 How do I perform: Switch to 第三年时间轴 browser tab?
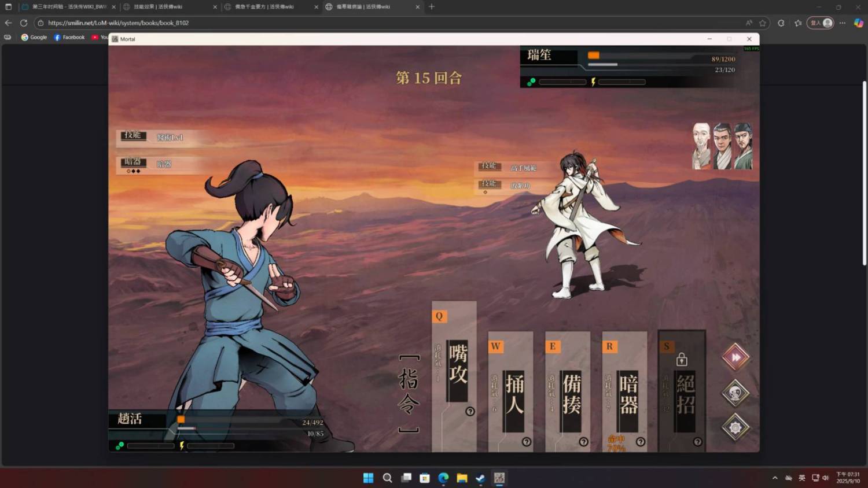coord(68,7)
